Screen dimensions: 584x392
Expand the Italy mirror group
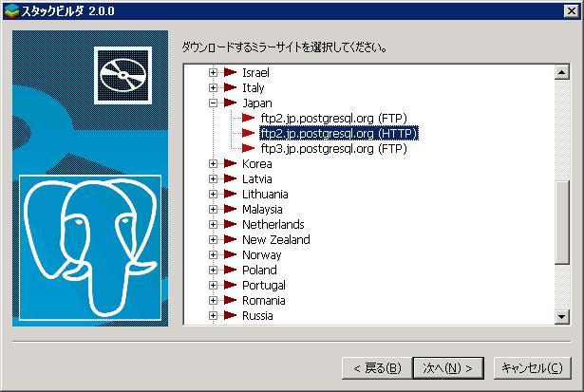pos(213,88)
